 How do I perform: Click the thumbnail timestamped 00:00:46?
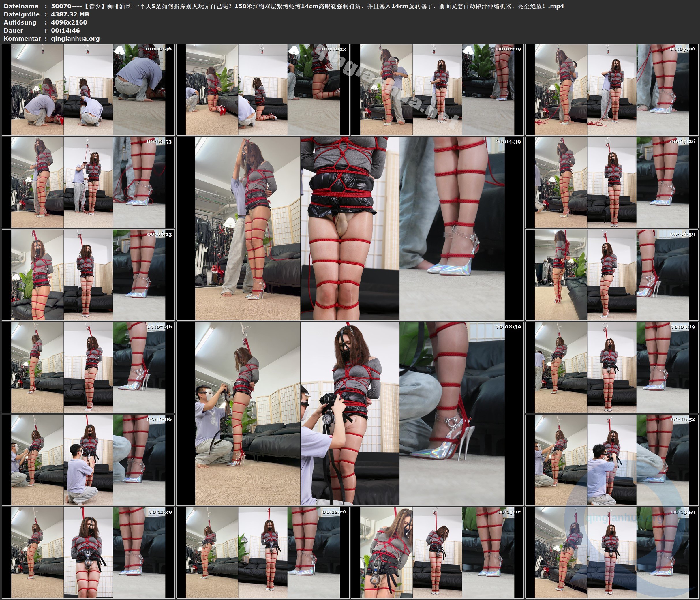tap(88, 90)
